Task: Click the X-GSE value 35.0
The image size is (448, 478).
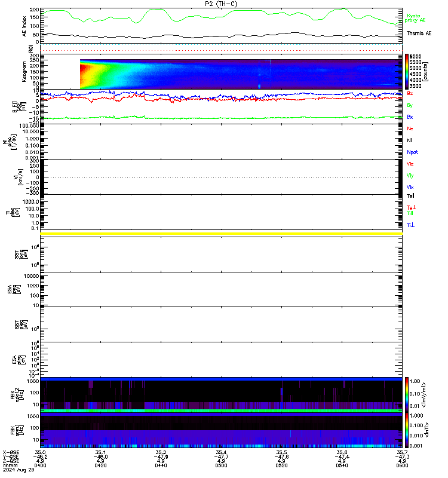Action: 40,452
